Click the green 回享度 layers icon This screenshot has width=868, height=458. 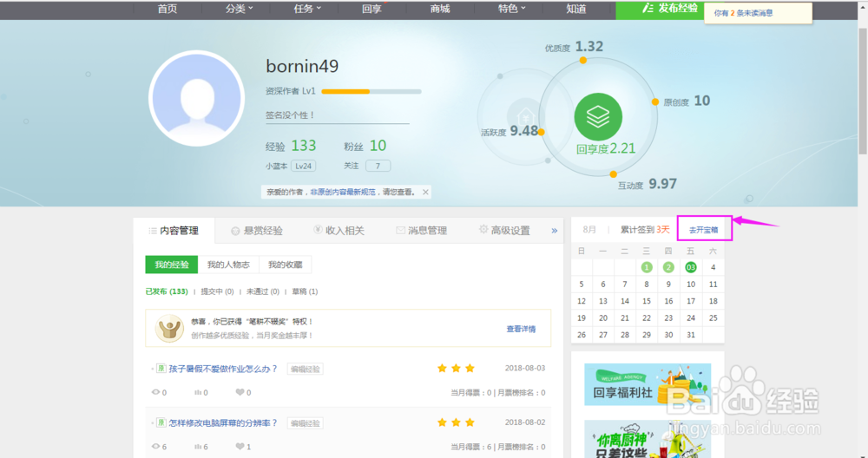point(598,117)
